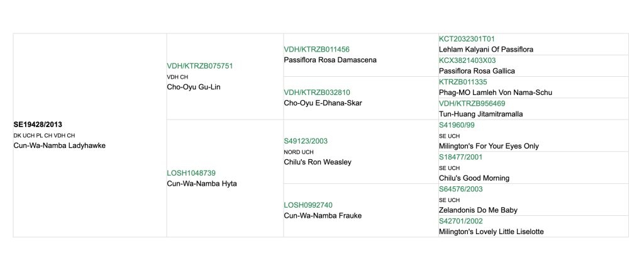
Task: Open the S42701/2002 registration link
Action: [x=460, y=222]
